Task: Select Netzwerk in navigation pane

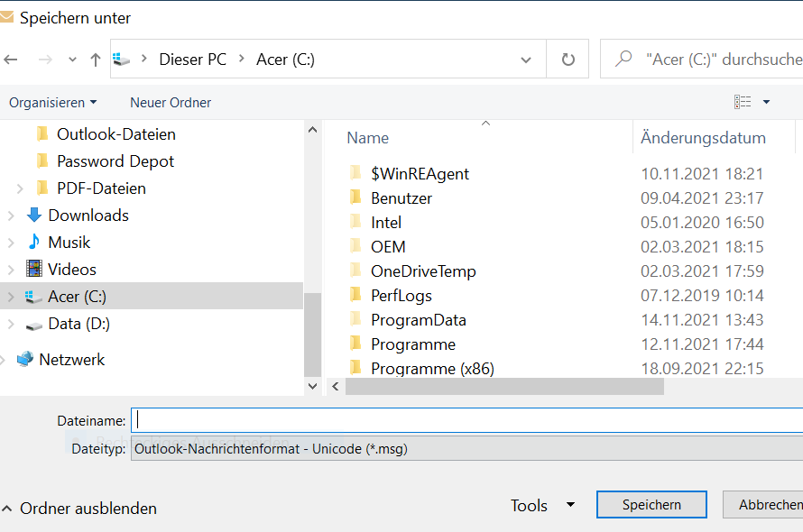Action: click(x=71, y=360)
